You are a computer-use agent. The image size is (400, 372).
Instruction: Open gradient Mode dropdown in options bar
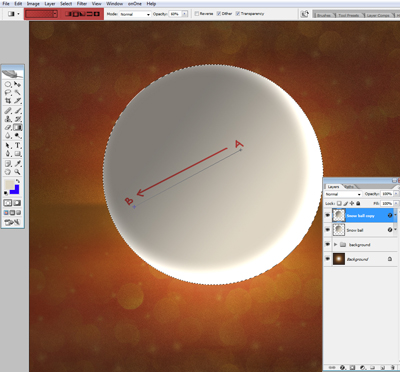[x=135, y=14]
